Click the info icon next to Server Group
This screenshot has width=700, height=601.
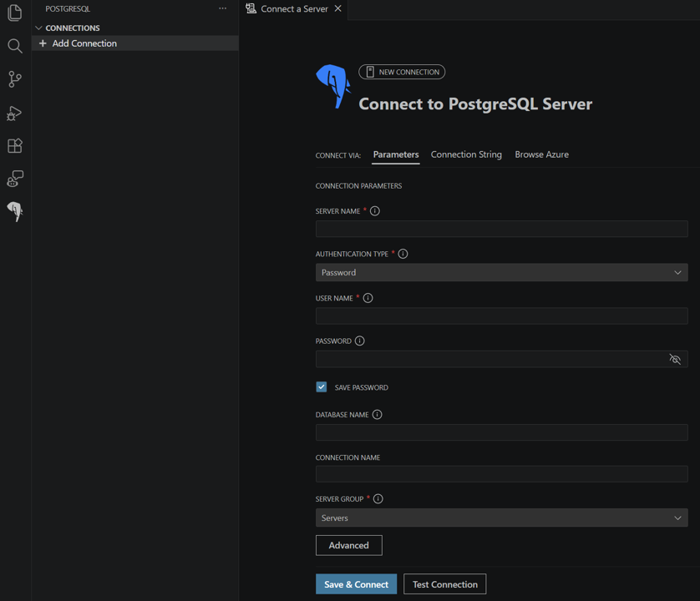coord(378,499)
